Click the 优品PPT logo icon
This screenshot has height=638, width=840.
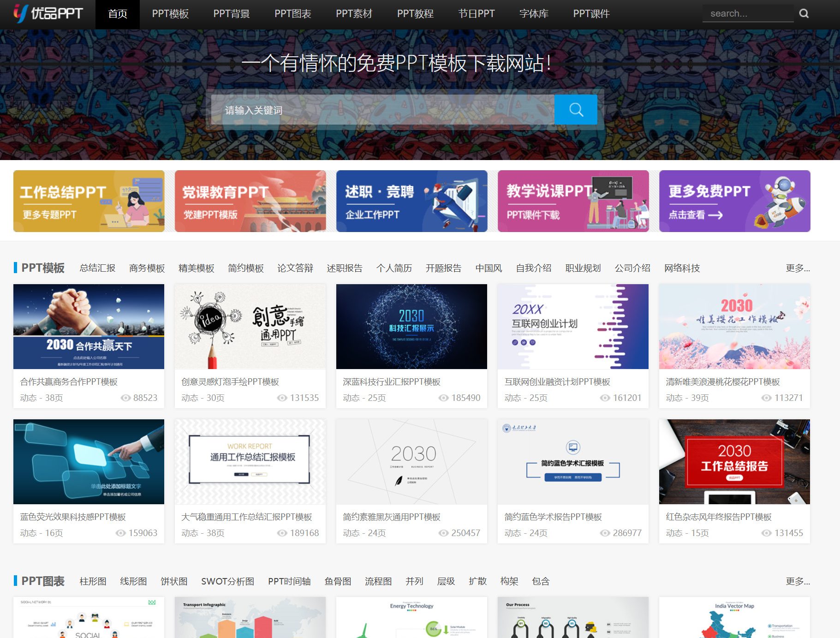[21, 13]
